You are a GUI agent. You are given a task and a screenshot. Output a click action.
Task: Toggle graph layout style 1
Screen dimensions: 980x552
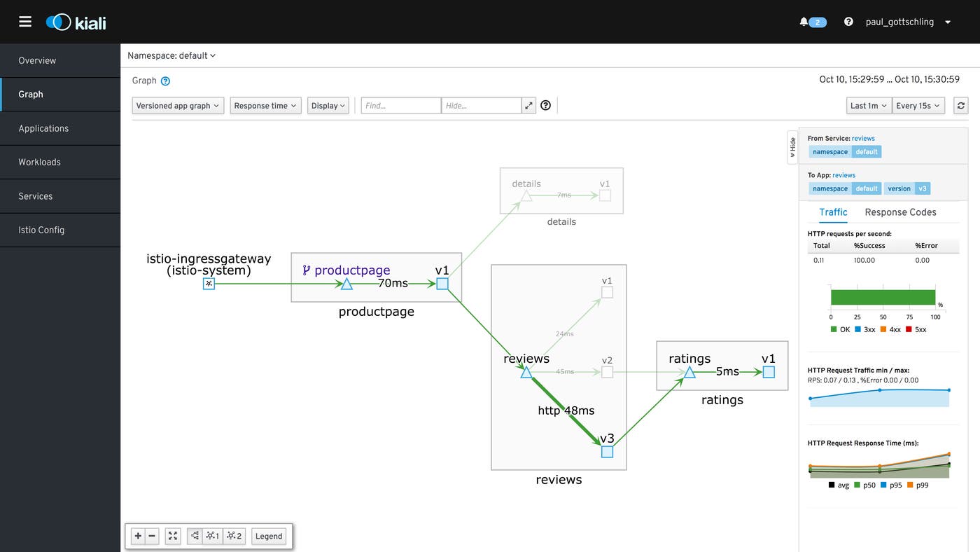[213, 536]
